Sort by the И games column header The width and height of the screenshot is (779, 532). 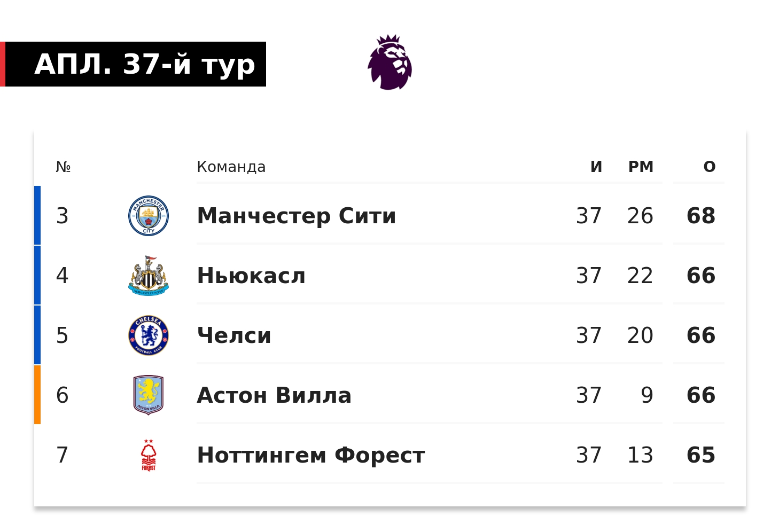tap(596, 167)
